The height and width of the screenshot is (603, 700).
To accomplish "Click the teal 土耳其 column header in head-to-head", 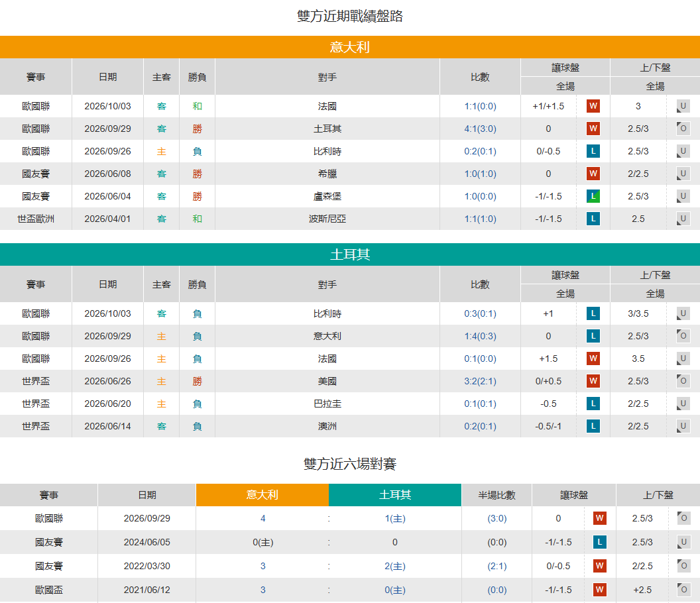I will [395, 495].
